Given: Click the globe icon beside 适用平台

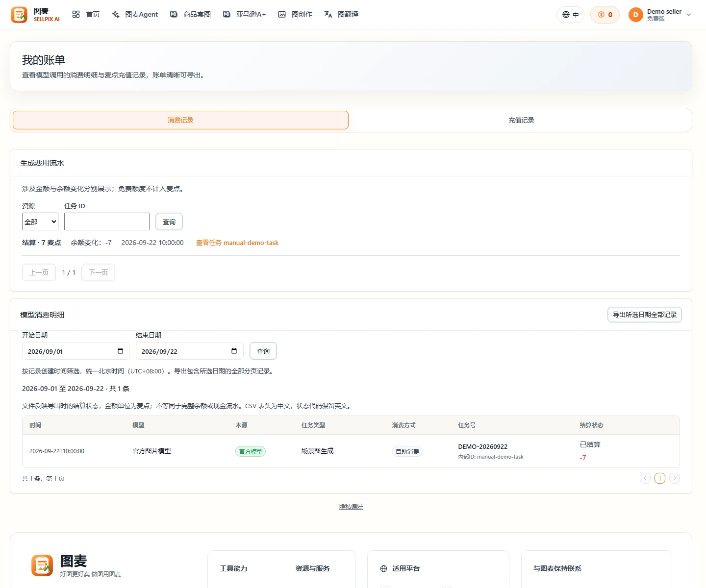Looking at the screenshot, I should 384,568.
